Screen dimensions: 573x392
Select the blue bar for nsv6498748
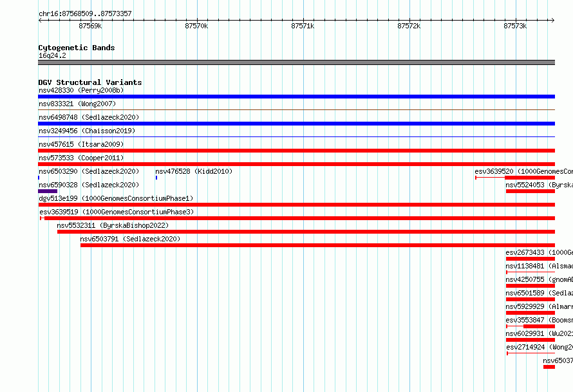tap(296, 124)
